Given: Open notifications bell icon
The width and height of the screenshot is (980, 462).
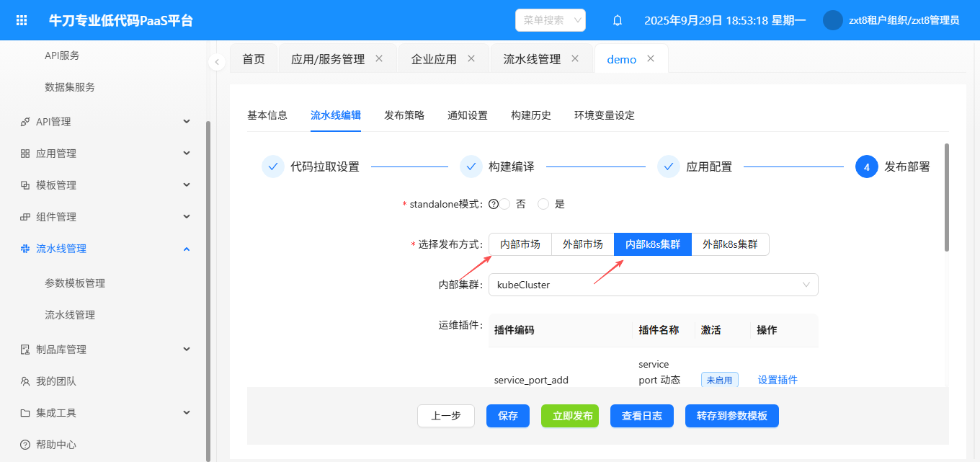Looking at the screenshot, I should (x=617, y=20).
